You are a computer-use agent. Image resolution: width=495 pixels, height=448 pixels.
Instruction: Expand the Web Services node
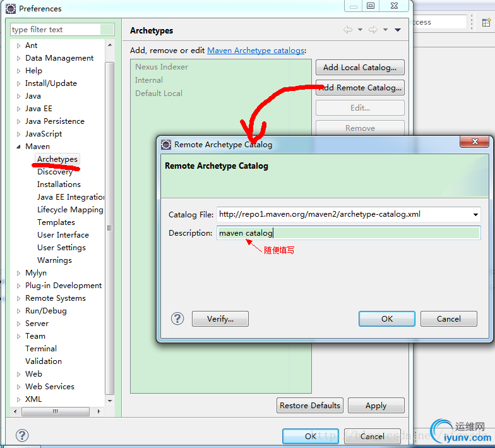pyautogui.click(x=19, y=387)
